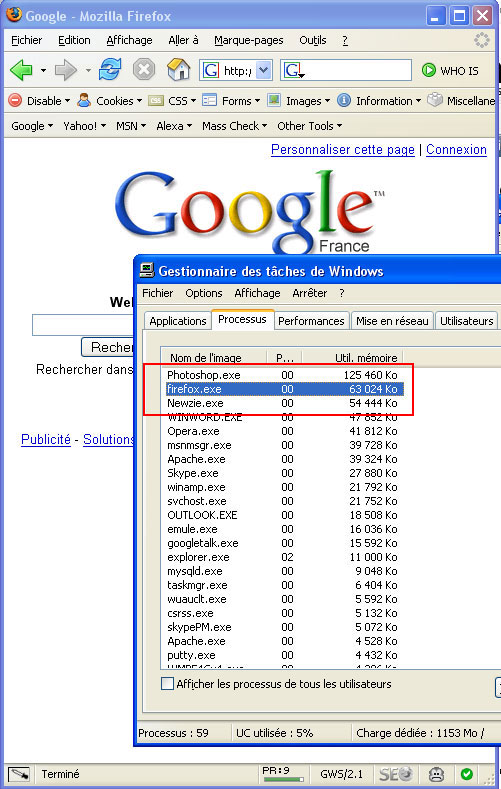
Task: Expand the address bar URL dropdown
Action: (264, 70)
